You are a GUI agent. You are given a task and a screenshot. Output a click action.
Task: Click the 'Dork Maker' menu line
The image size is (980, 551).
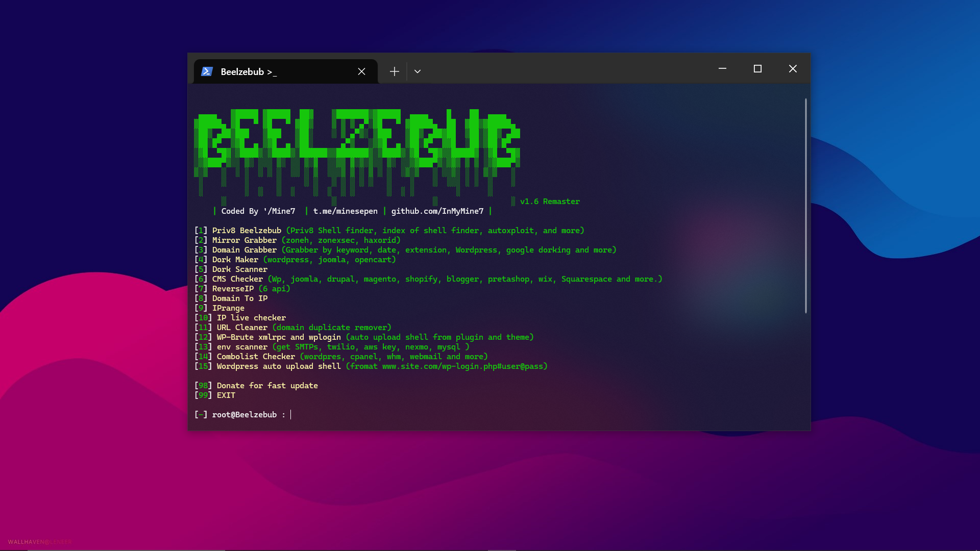tap(296, 260)
